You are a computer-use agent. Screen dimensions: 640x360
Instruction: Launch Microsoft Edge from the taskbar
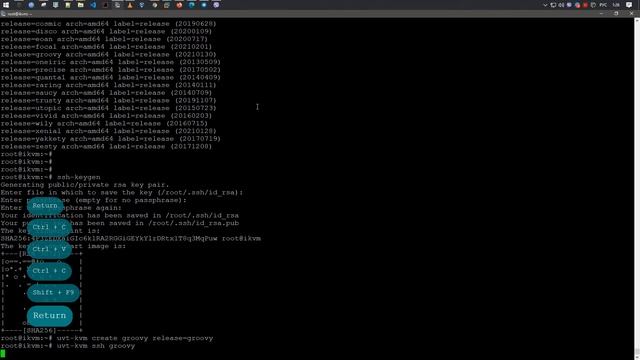(191, 5)
